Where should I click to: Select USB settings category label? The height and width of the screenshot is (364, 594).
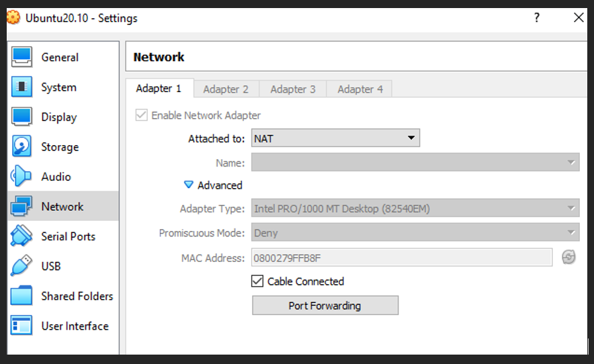click(x=51, y=266)
